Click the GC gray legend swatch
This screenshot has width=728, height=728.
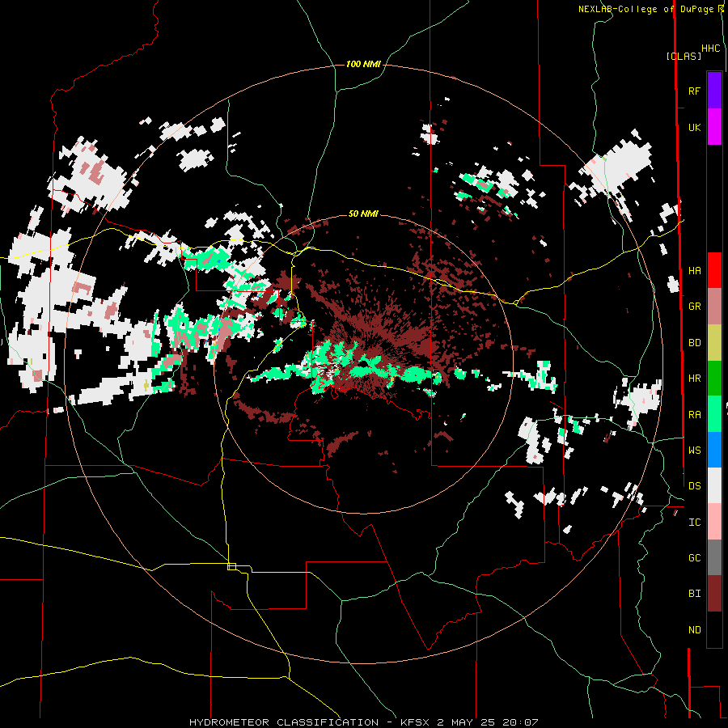tap(714, 557)
